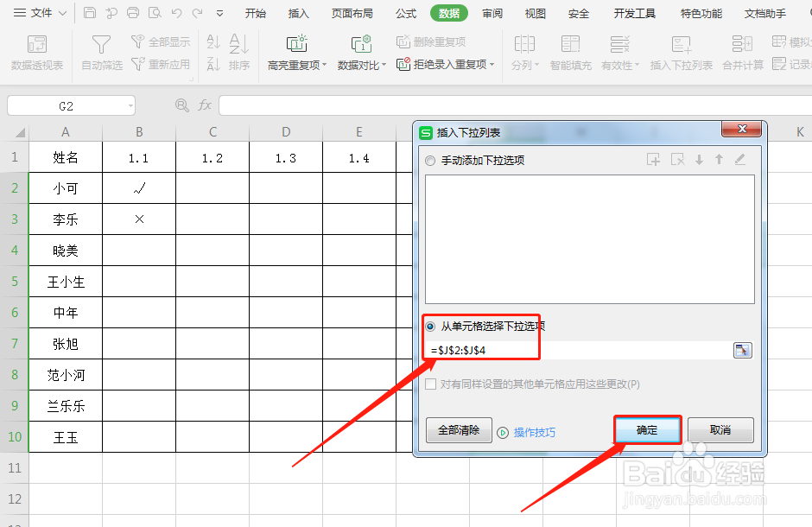Toggle 对有同样设置的其他单元格应用这些更改 checkbox
Image resolution: width=812 pixels, height=527 pixels.
pos(430,384)
